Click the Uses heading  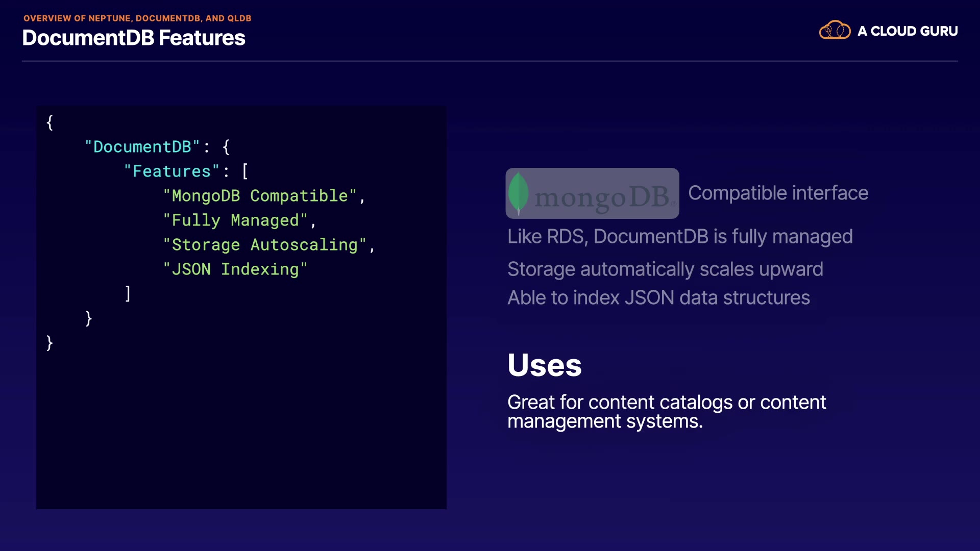pos(544,365)
